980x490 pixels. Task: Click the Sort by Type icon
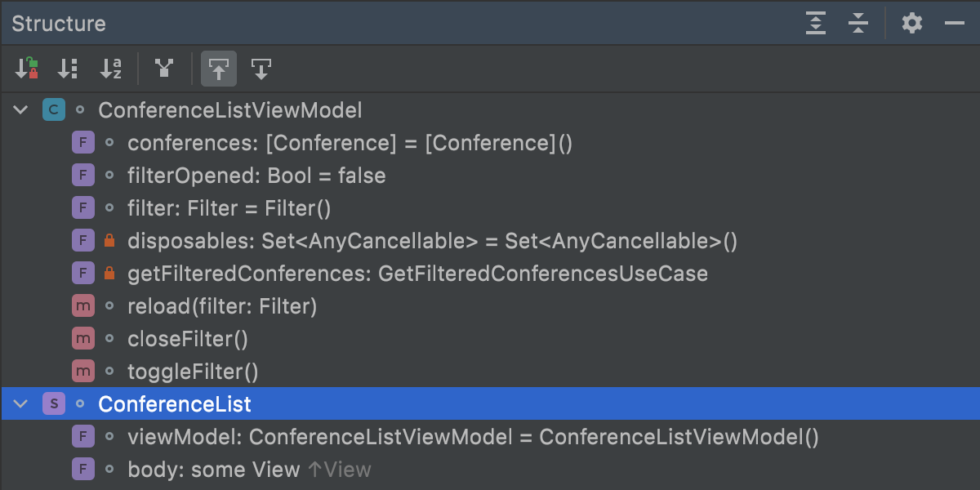click(68, 69)
